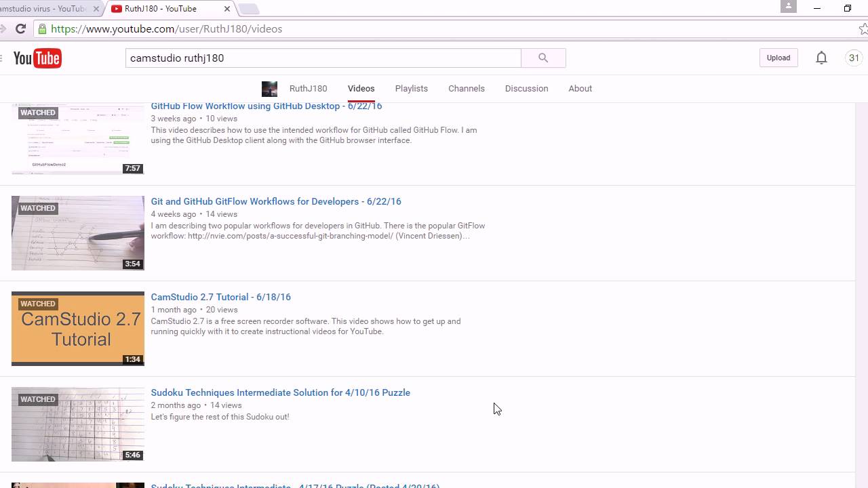Screen dimensions: 868x488
Task: Click the '2 months ago • 14 views' text
Action: click(196, 405)
